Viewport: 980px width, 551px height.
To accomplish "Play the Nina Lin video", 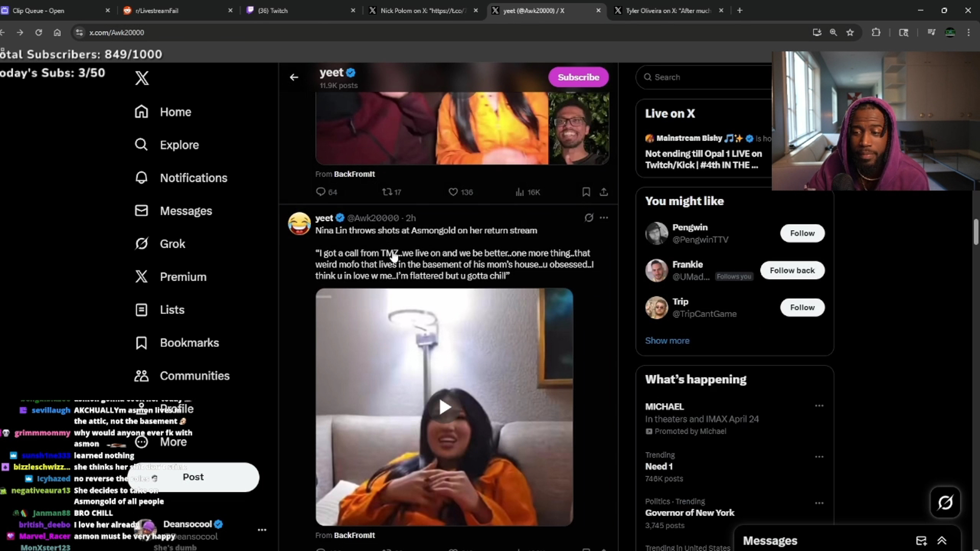I will coord(444,407).
